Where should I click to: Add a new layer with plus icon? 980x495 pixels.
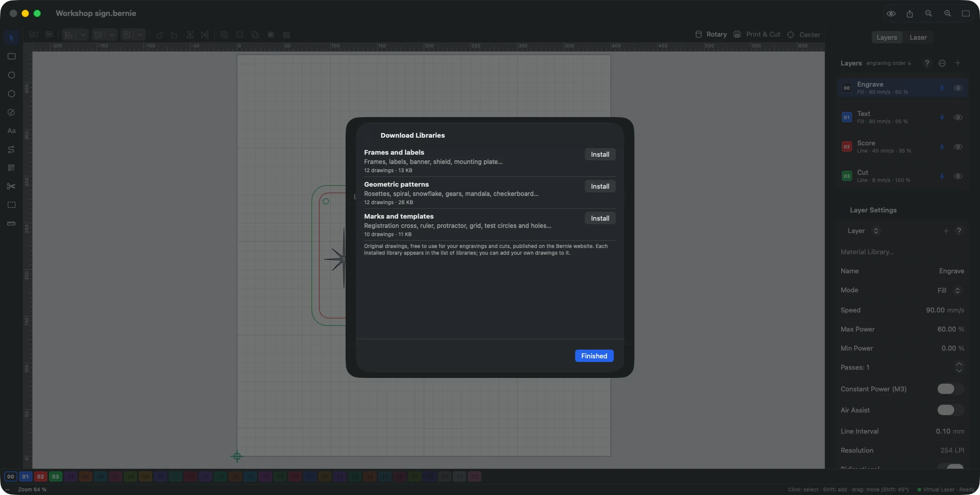click(x=958, y=63)
